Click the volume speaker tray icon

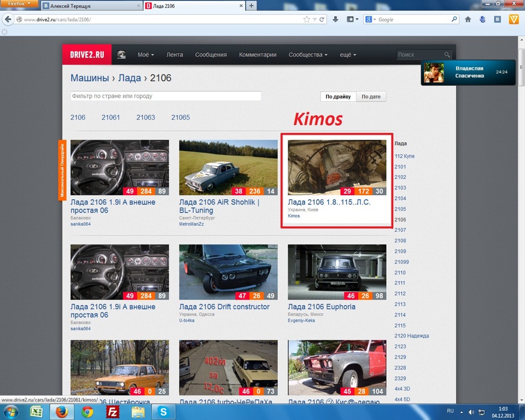tap(471, 412)
